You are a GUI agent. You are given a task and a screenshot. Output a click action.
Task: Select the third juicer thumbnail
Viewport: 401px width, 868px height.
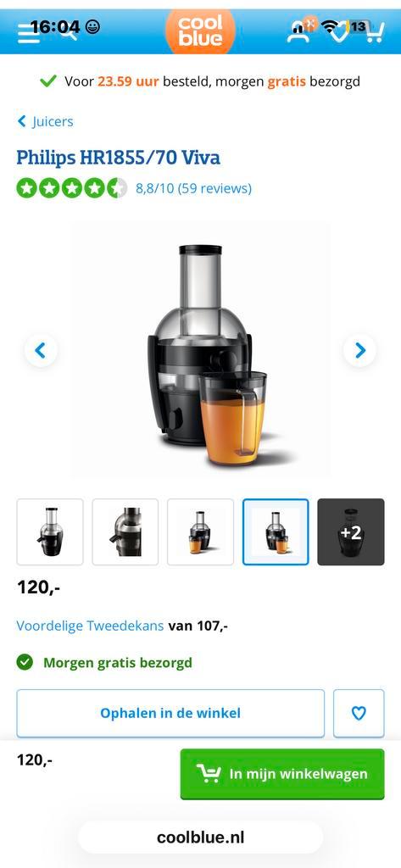click(x=200, y=532)
